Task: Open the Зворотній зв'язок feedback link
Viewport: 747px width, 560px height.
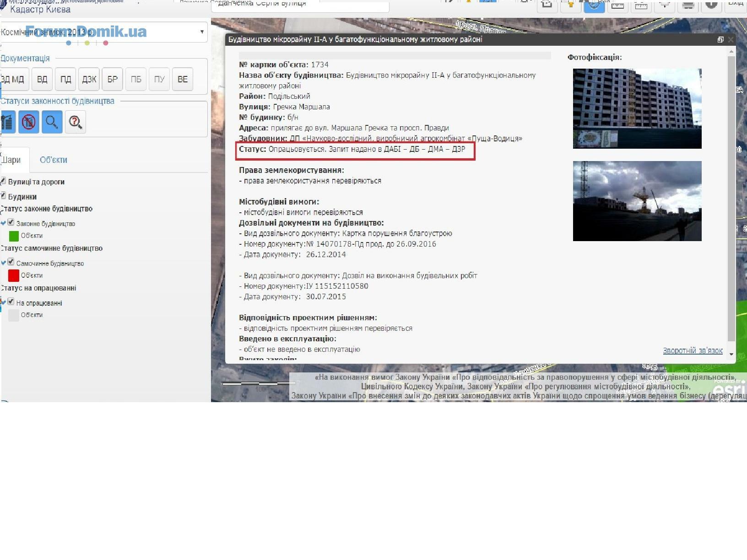Action: [x=693, y=350]
